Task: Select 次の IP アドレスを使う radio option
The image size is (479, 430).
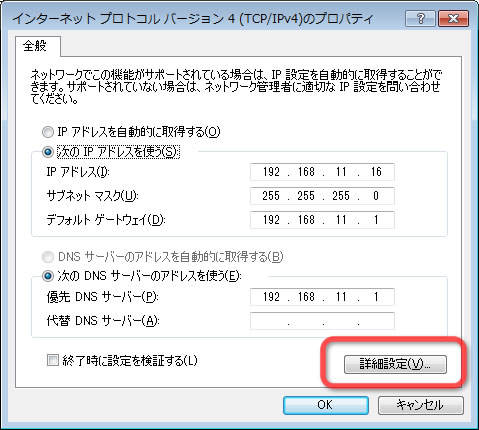Action: 48,152
